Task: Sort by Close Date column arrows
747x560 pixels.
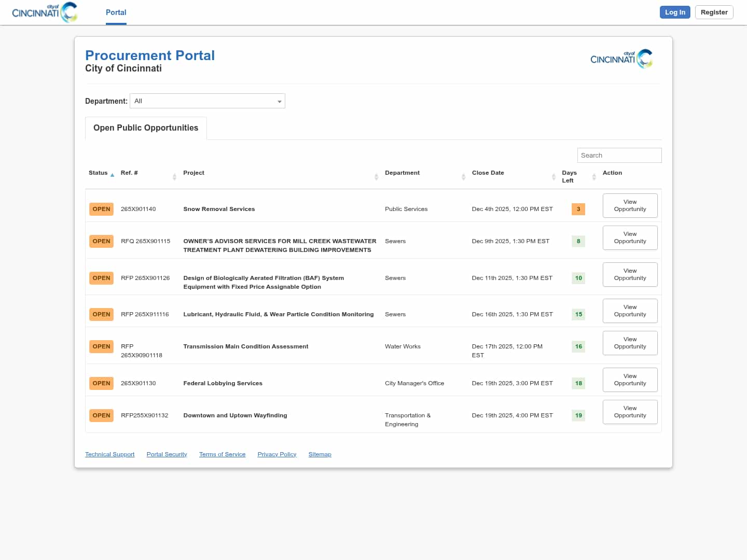Action: pyautogui.click(x=554, y=177)
